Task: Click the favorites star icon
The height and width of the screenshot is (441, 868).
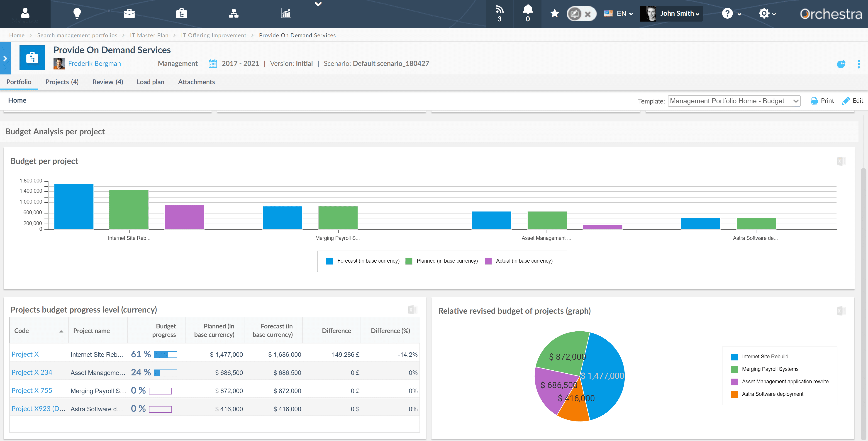Action: click(x=554, y=13)
